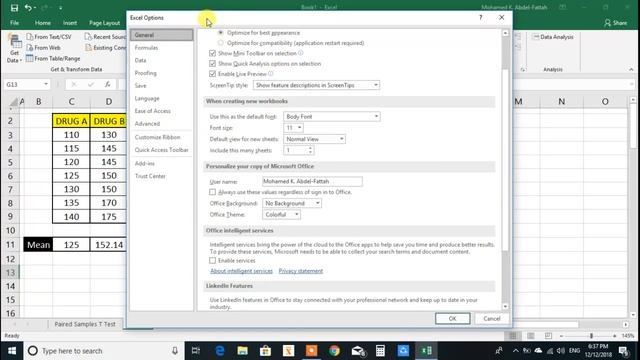Screen dimensions: 640x360
Task: Expand the Name Box dropdown arrow
Action: click(x=46, y=84)
